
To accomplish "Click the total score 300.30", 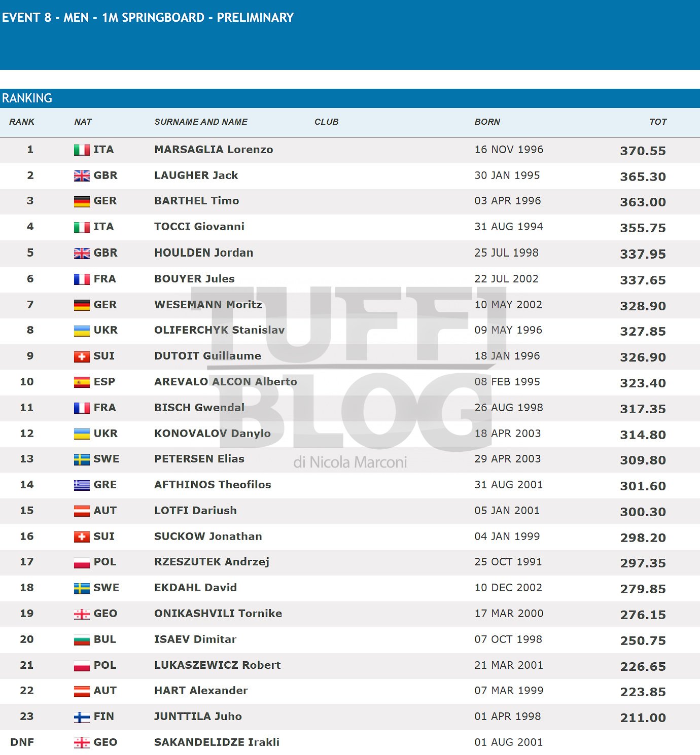I will [643, 512].
